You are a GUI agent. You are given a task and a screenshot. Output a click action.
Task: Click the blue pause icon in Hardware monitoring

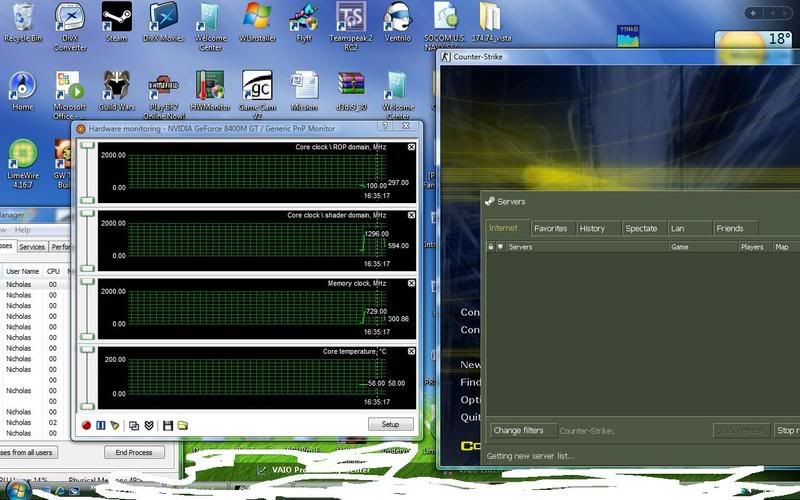point(101,425)
